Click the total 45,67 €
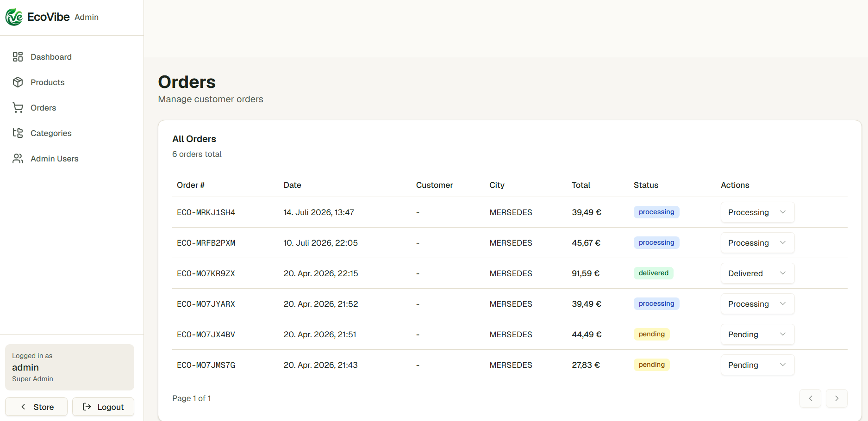The image size is (868, 421). point(586,243)
